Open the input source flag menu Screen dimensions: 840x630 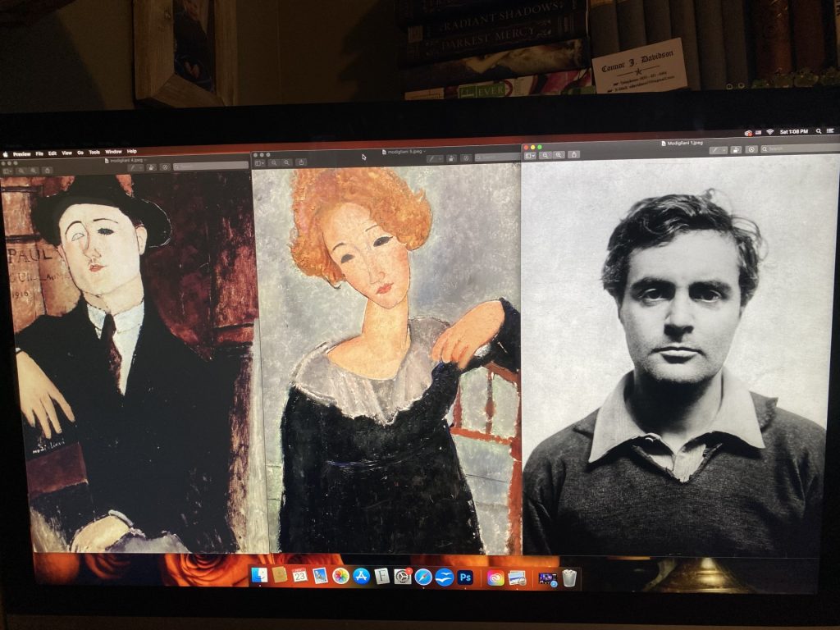tap(759, 132)
